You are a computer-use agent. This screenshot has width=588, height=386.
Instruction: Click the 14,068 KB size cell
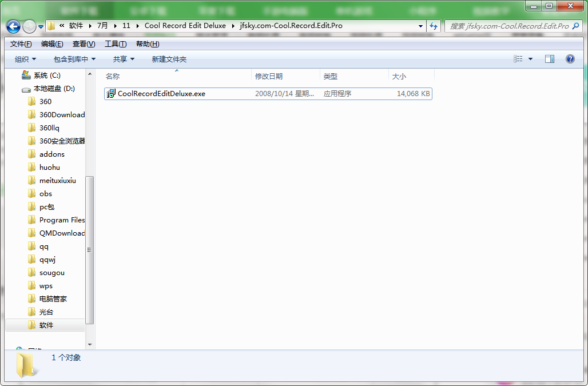point(413,94)
